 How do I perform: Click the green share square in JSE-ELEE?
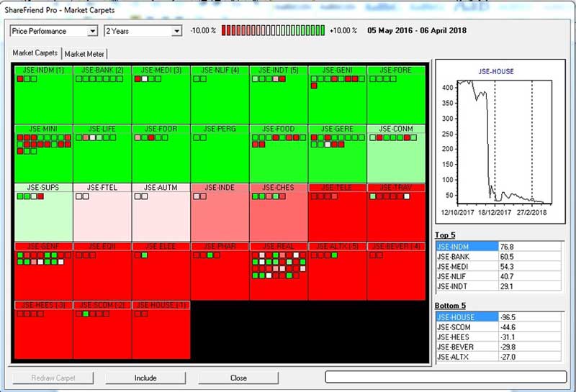coord(145,255)
